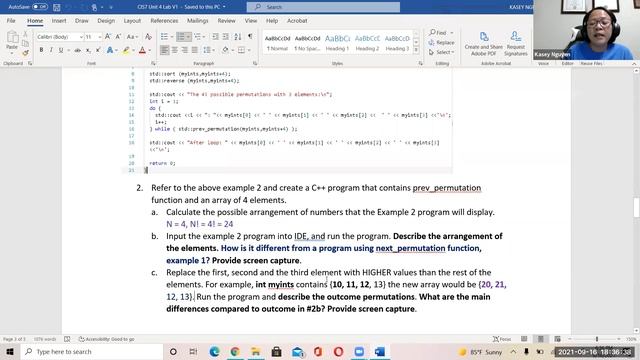Toggle Strikethrough formatting
The image size is (640, 360).
coord(78,50)
